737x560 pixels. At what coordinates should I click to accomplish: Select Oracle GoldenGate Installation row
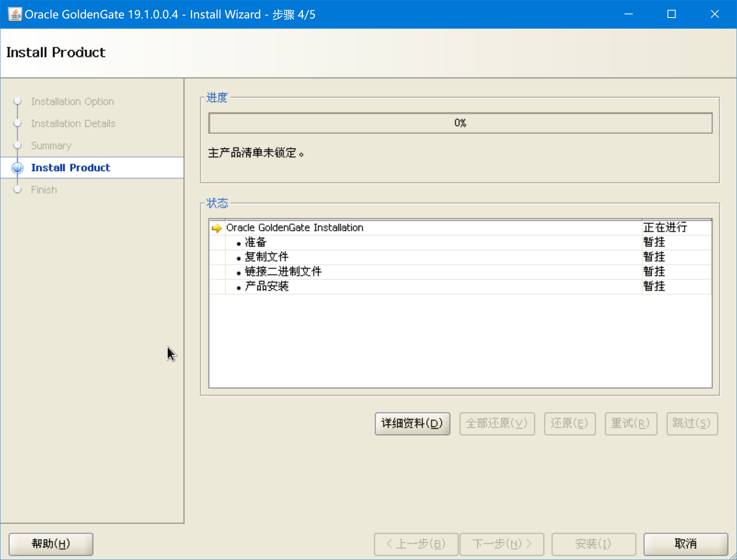(x=460, y=228)
